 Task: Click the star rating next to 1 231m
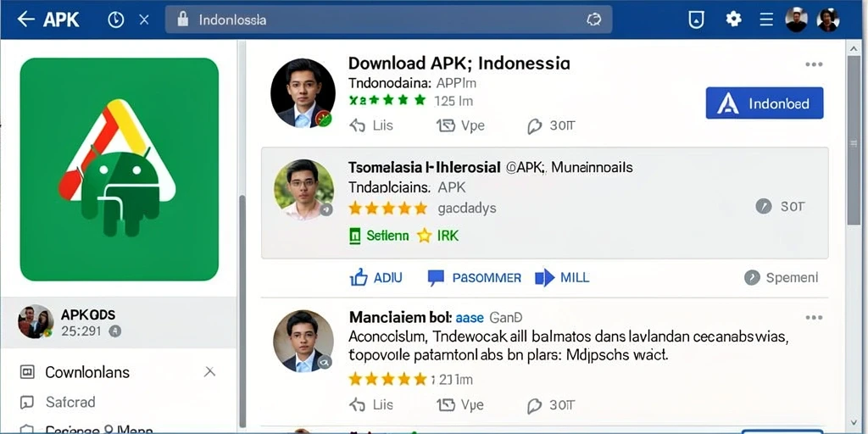pos(388,379)
